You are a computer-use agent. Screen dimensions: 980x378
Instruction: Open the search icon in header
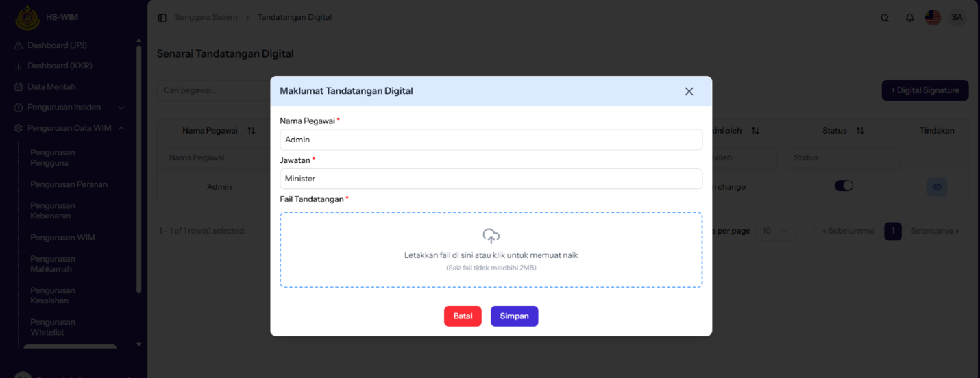(x=885, y=18)
